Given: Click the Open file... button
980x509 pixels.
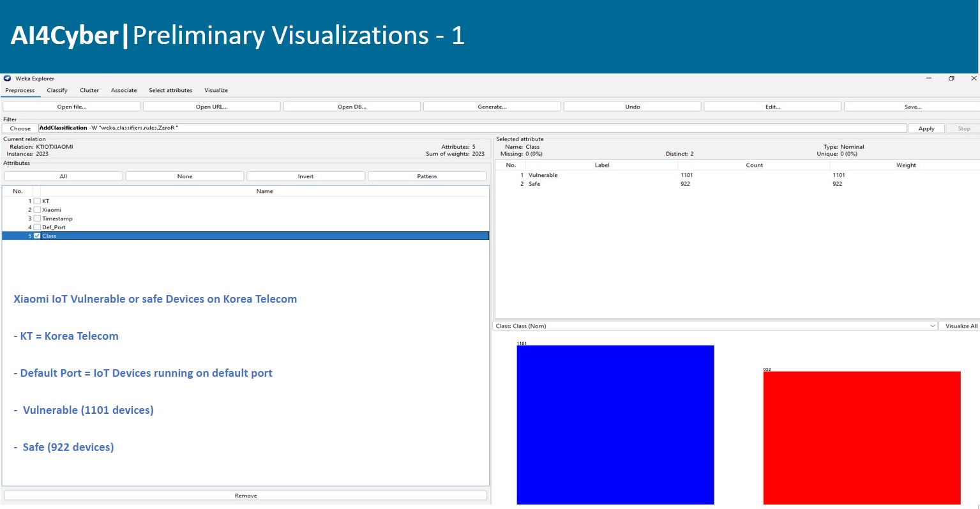Looking at the screenshot, I should [72, 107].
